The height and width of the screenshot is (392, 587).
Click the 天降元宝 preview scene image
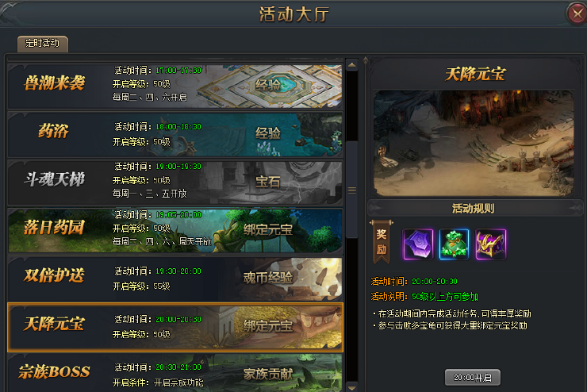click(474, 143)
